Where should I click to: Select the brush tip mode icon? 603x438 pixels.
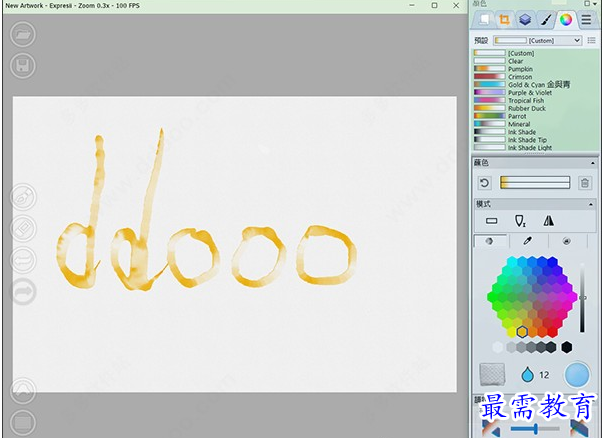(x=520, y=221)
